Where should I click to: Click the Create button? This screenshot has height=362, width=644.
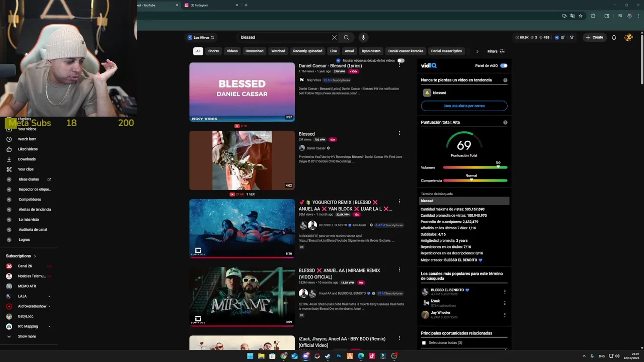[x=594, y=37]
